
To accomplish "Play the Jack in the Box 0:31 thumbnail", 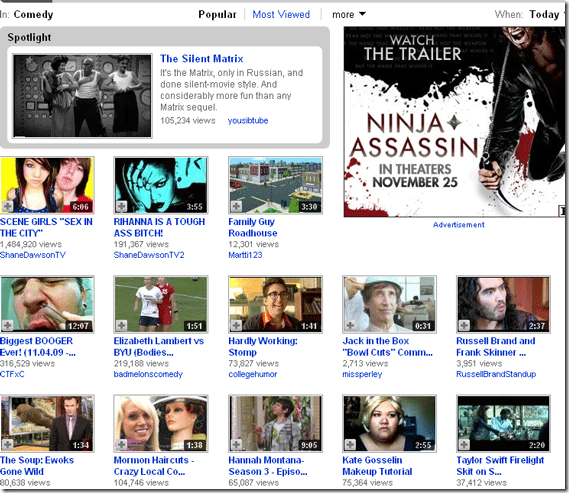I will coord(389,304).
